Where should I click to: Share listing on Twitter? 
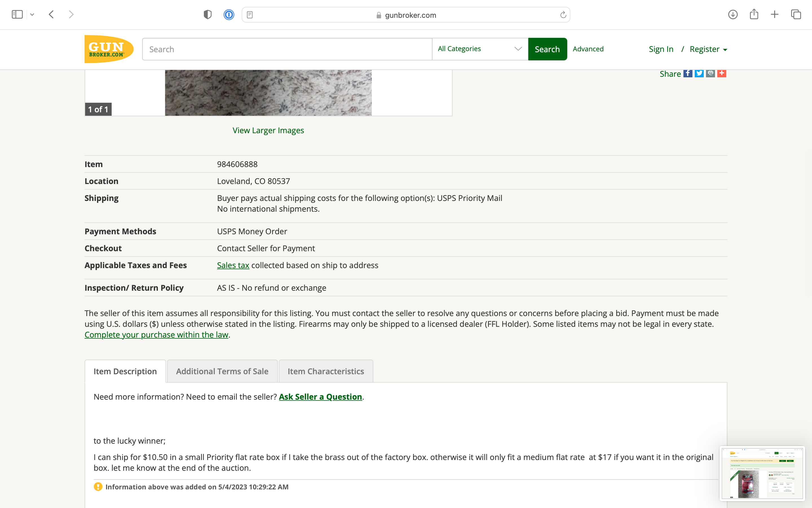click(x=699, y=73)
